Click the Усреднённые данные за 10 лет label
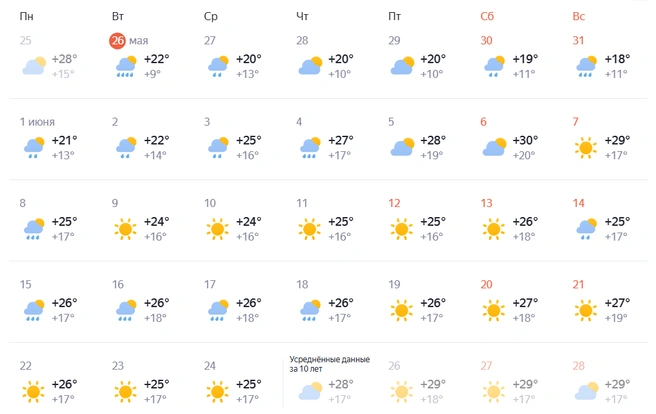Screen dimensions: 656x414 click(x=330, y=364)
